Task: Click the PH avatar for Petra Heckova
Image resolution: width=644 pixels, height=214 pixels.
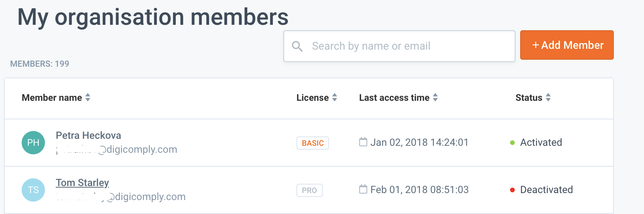Action: point(33,143)
